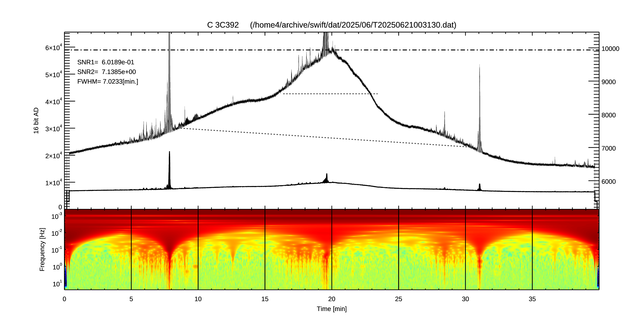Click the 1×10^4 left axis tick label

[53, 182]
